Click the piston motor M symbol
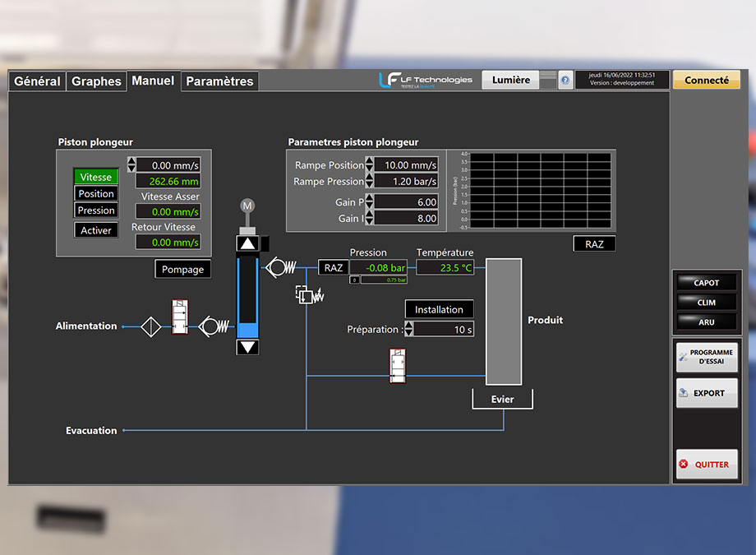The height and width of the screenshot is (555, 756). click(x=247, y=206)
